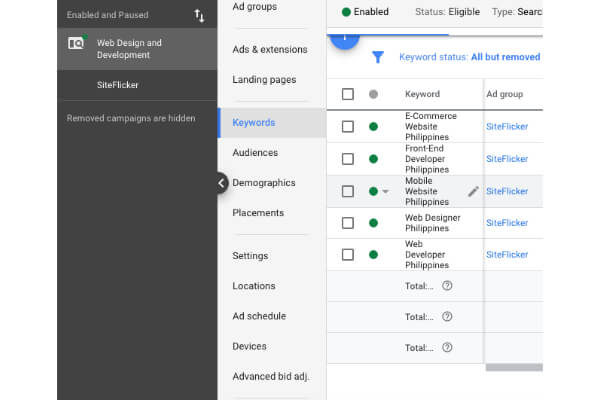Go to the Ad schedule menu item
This screenshot has height=400, width=600.
point(259,316)
